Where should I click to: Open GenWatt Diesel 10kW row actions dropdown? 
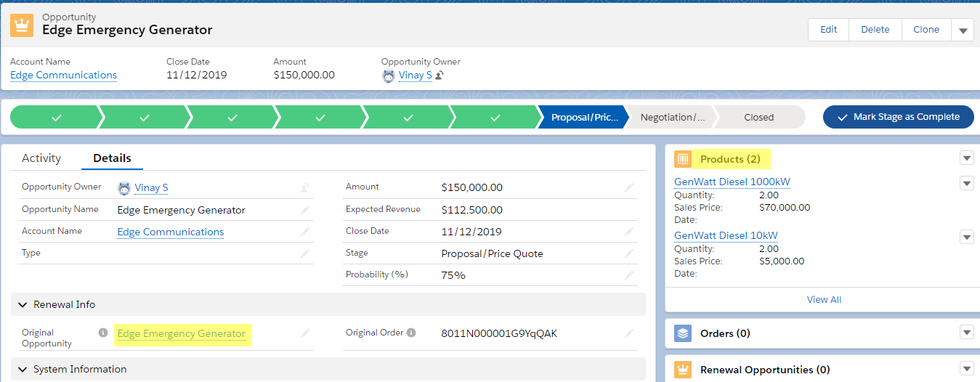[x=966, y=236]
